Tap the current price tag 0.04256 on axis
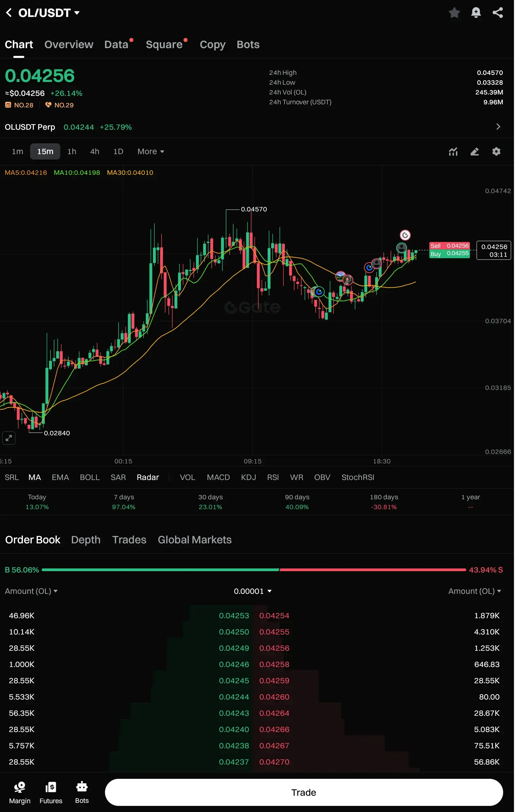The width and height of the screenshot is (515, 812). 494,250
